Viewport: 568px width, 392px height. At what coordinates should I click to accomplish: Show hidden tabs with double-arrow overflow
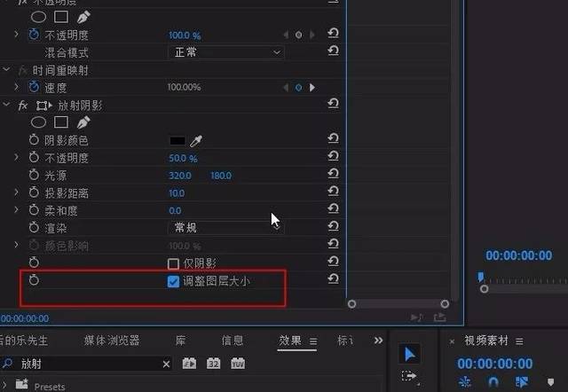click(378, 341)
